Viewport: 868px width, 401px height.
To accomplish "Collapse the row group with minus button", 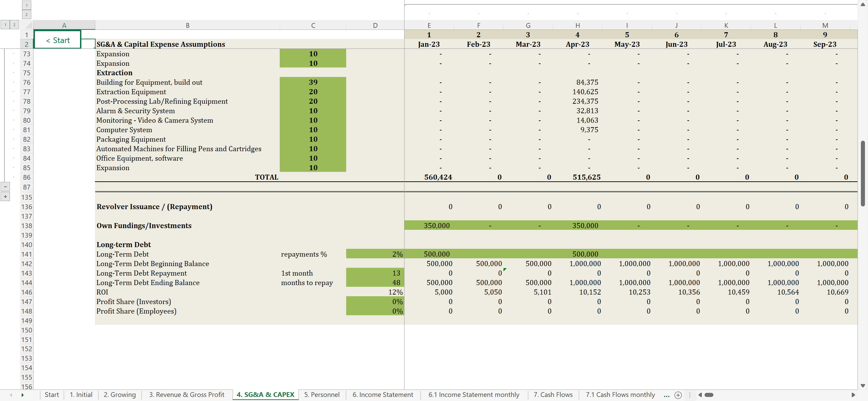I will coord(5,187).
